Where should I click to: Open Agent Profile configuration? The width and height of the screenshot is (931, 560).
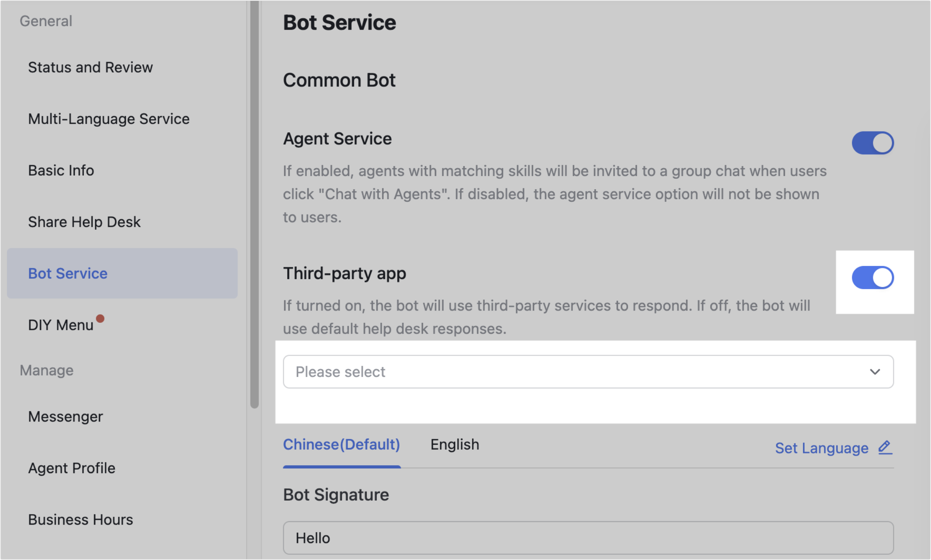coord(72,468)
